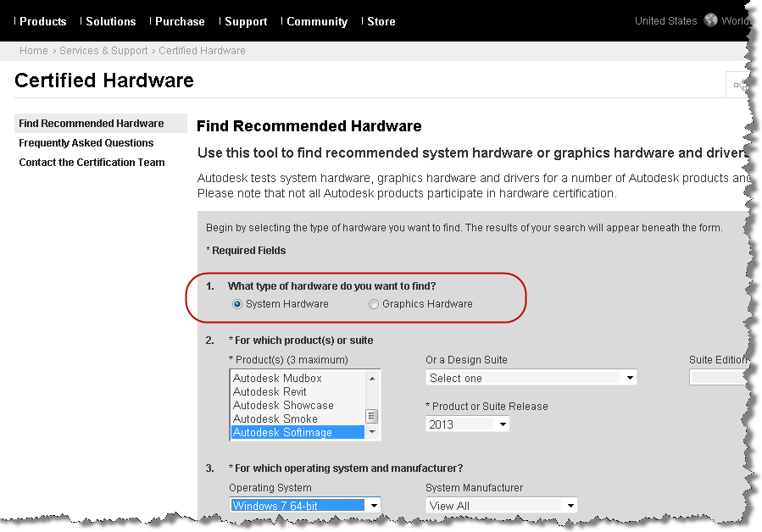Choose the Graphics Hardware radio option
762x532 pixels.
tap(374, 304)
